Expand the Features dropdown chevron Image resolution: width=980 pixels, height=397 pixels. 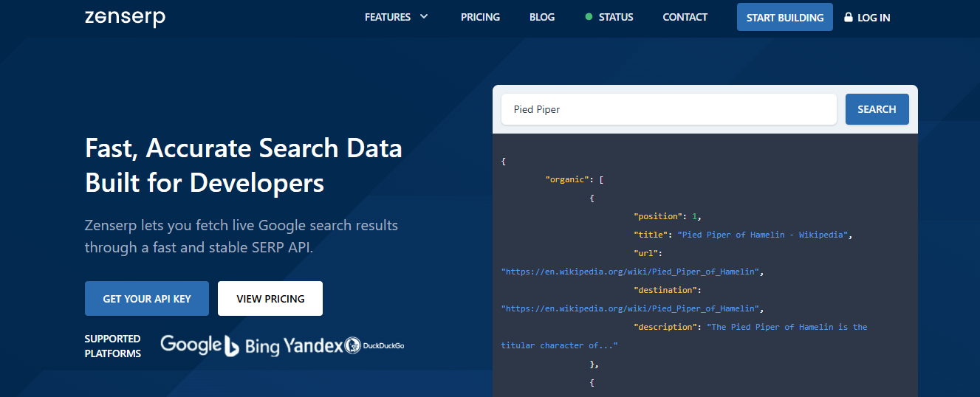[x=424, y=16]
